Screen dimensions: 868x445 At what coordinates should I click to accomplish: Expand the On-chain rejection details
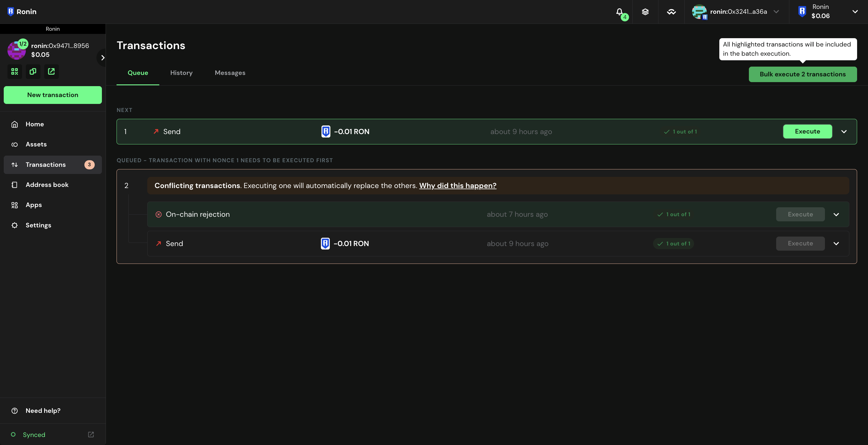pyautogui.click(x=836, y=214)
